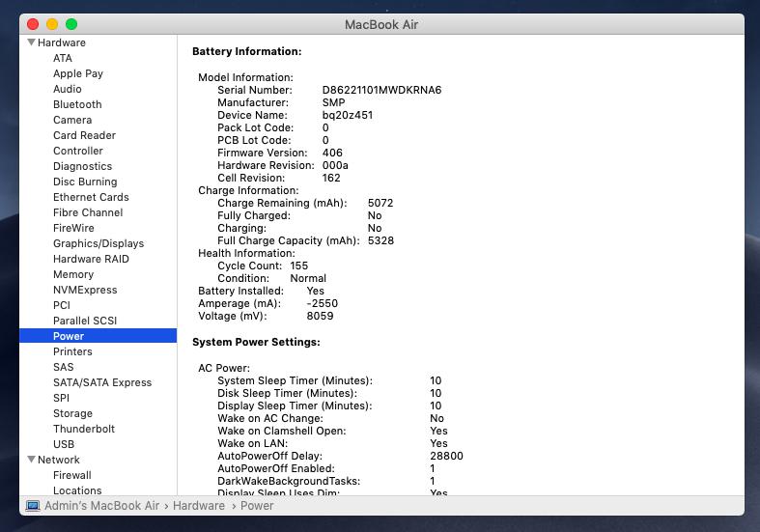Open the Thunderbolt section
760x532 pixels.
(x=83, y=429)
